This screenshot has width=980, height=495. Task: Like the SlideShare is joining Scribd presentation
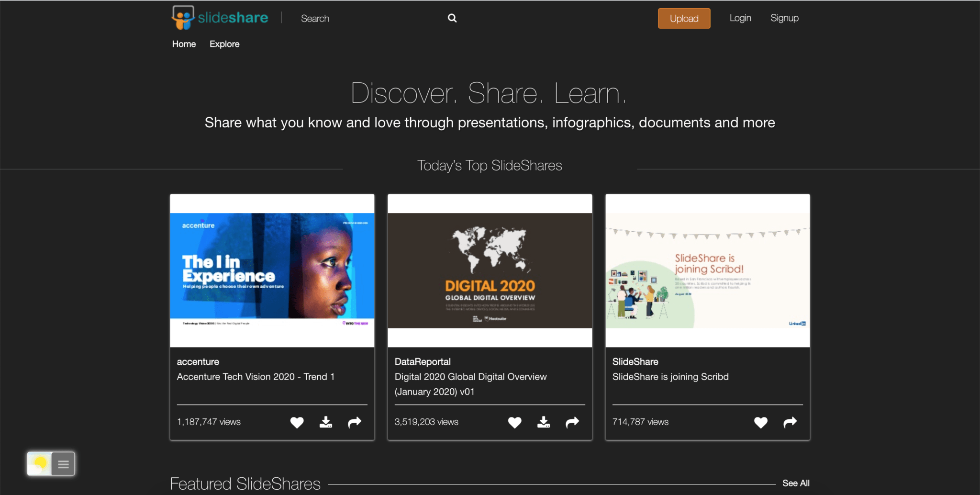click(x=760, y=422)
